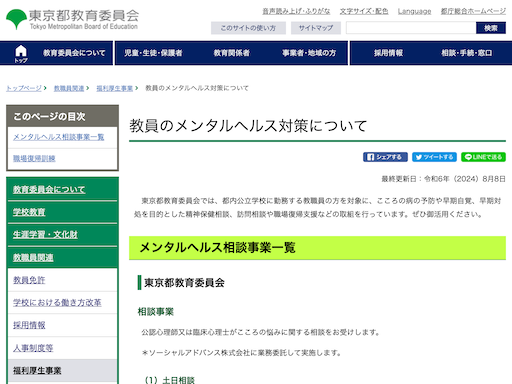
Task: Go to the Top home icon
Action: point(21,53)
